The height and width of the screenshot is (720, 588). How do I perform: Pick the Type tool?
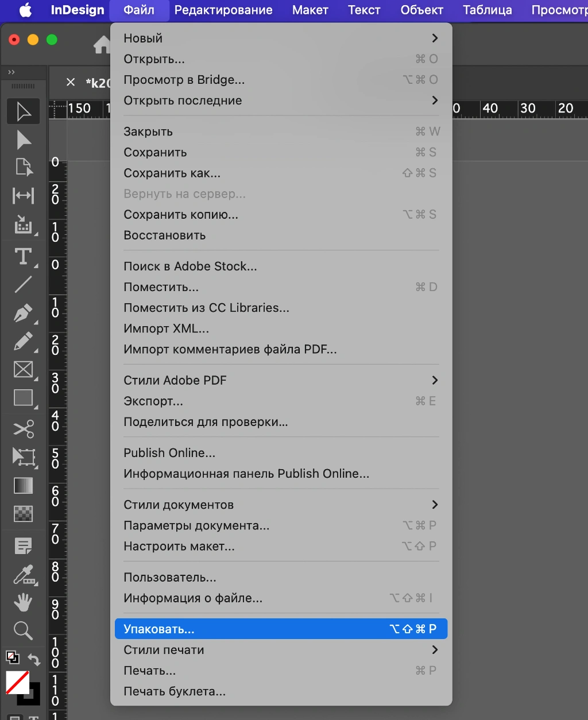coord(24,256)
